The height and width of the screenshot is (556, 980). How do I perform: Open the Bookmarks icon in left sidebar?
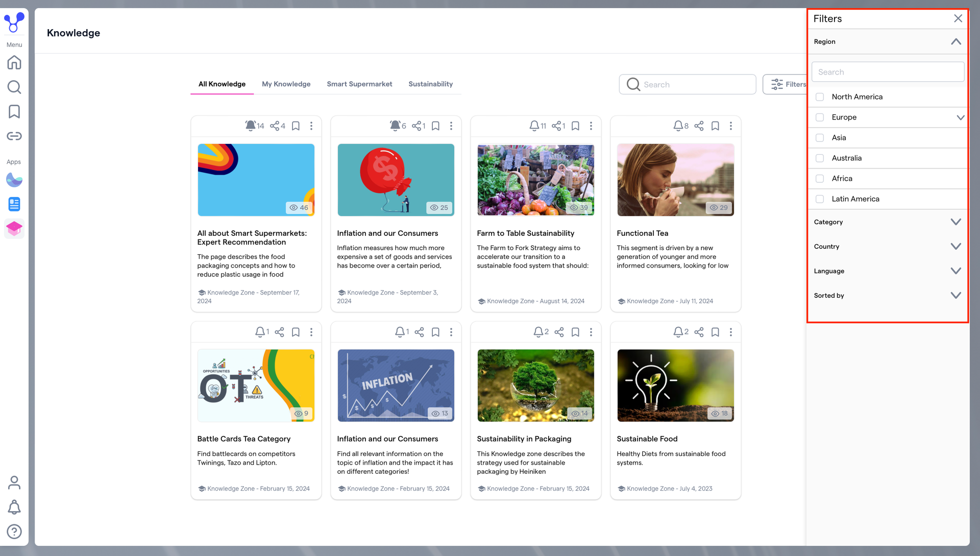click(14, 112)
